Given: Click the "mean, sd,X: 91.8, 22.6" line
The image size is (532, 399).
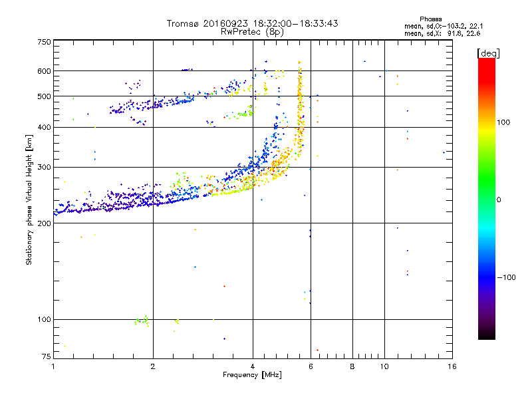Looking at the screenshot, I should (442, 33).
